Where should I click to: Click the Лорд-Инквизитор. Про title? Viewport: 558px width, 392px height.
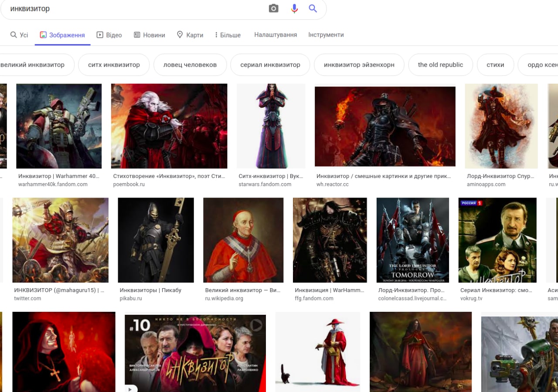tap(412, 290)
